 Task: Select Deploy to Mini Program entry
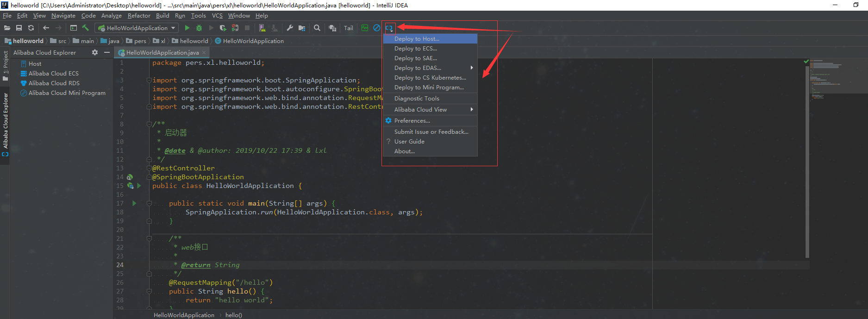pos(430,87)
